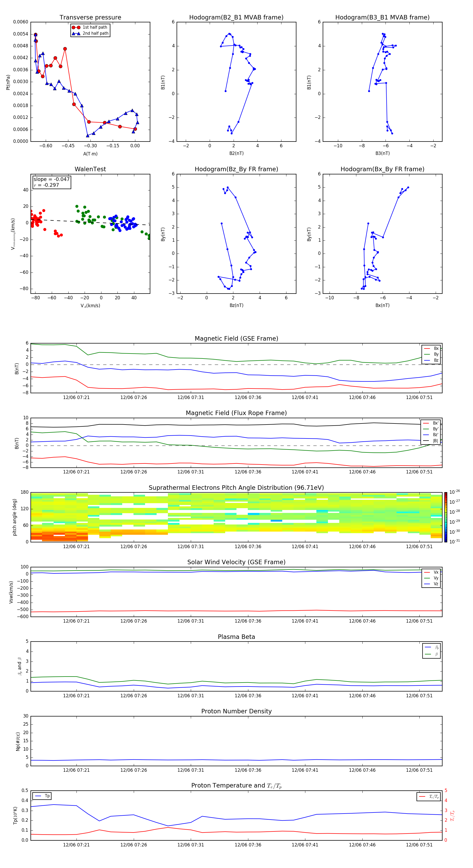Click the "Hodogram(Bx_By FR frame)" title
This screenshot has height=868, width=473.
[382, 169]
